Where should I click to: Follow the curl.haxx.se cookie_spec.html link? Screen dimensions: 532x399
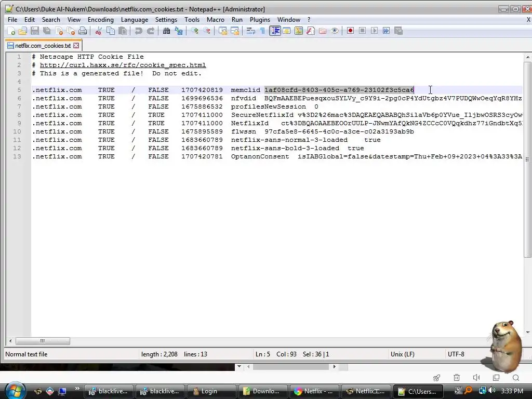pyautogui.click(x=123, y=65)
